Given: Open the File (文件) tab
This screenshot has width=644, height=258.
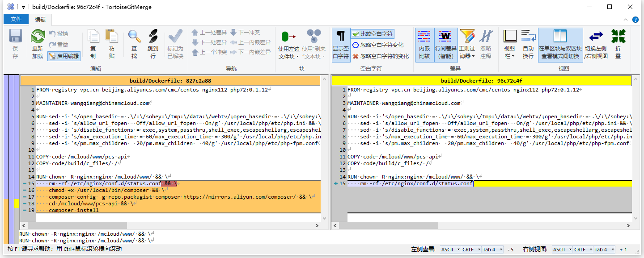Looking at the screenshot, I should click(x=16, y=19).
